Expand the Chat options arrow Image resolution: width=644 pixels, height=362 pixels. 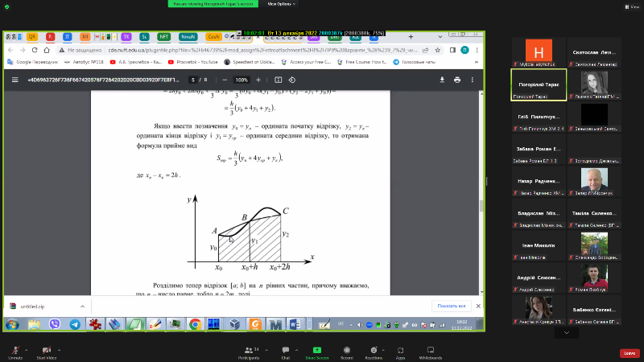pyautogui.click(x=296, y=350)
